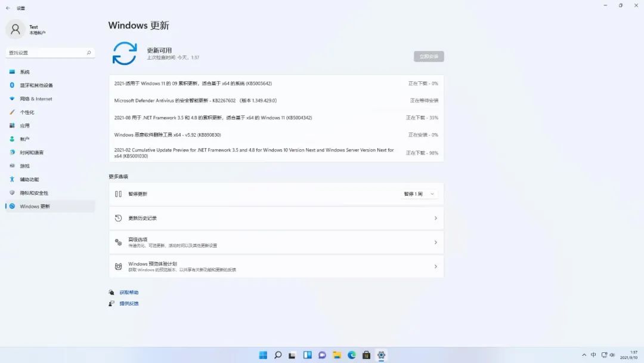Click the KB5005642 cumulative update row title
Screen dimensions: 644x363
[x=193, y=84]
